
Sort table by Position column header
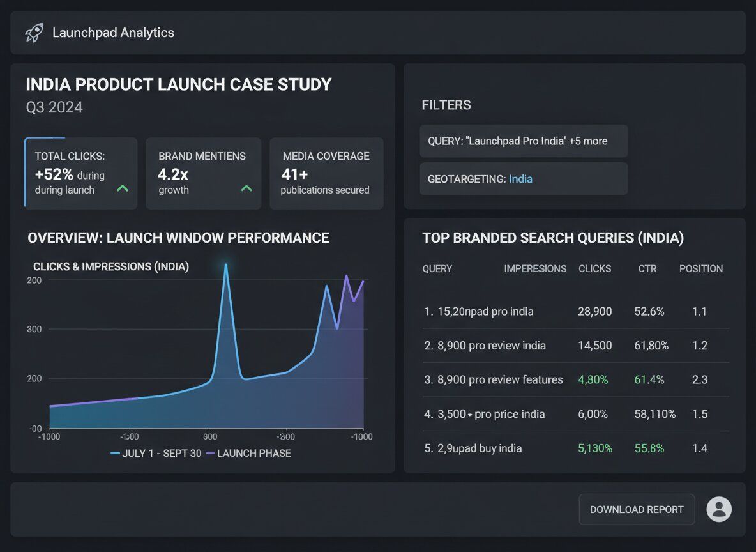click(700, 269)
